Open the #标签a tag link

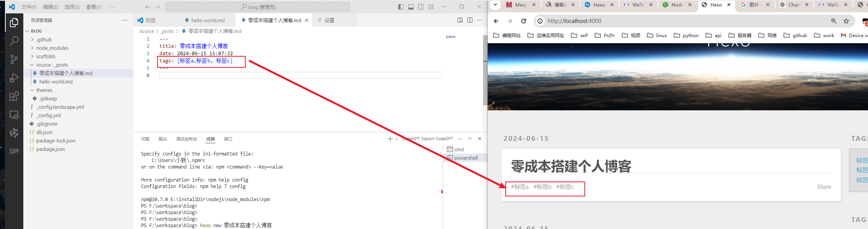pos(519,187)
